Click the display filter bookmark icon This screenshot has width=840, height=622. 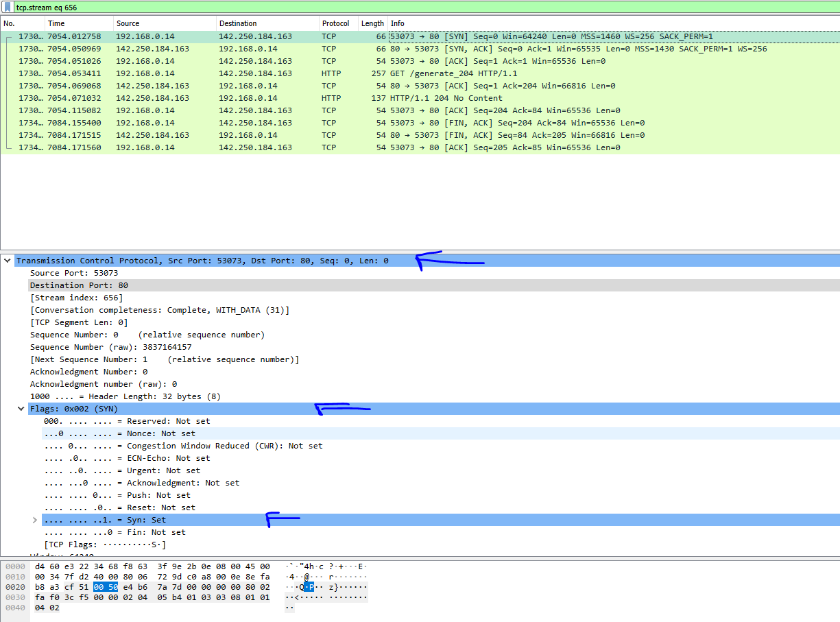click(6, 7)
